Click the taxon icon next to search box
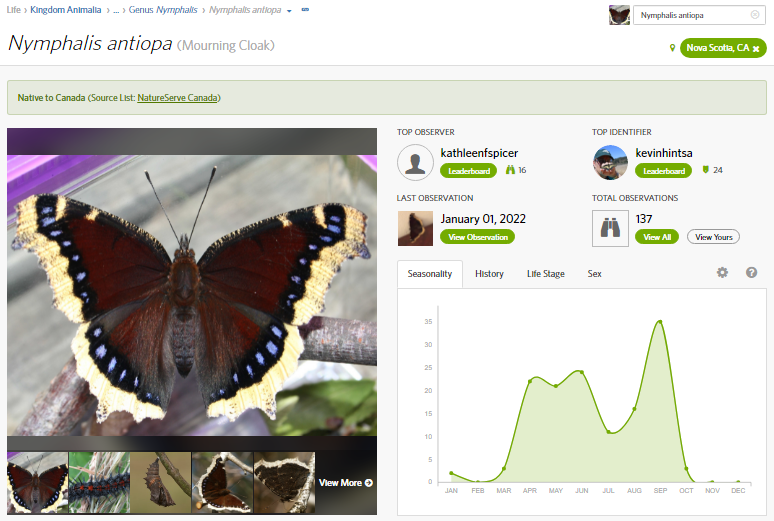The image size is (774, 521). [619, 15]
